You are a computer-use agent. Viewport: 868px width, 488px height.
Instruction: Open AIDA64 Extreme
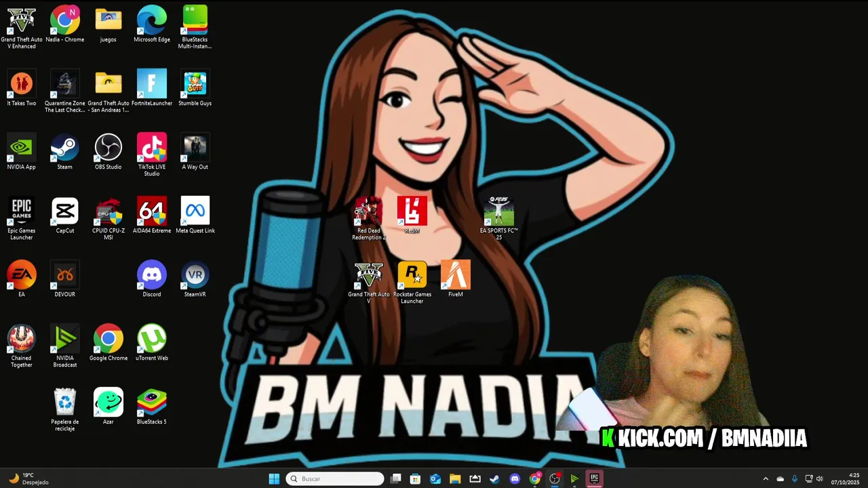point(152,216)
